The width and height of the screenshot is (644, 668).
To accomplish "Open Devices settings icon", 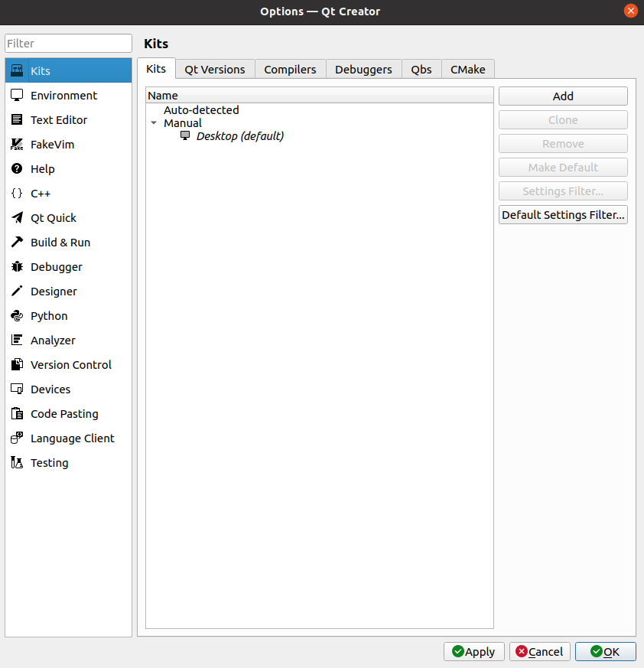I will point(17,389).
